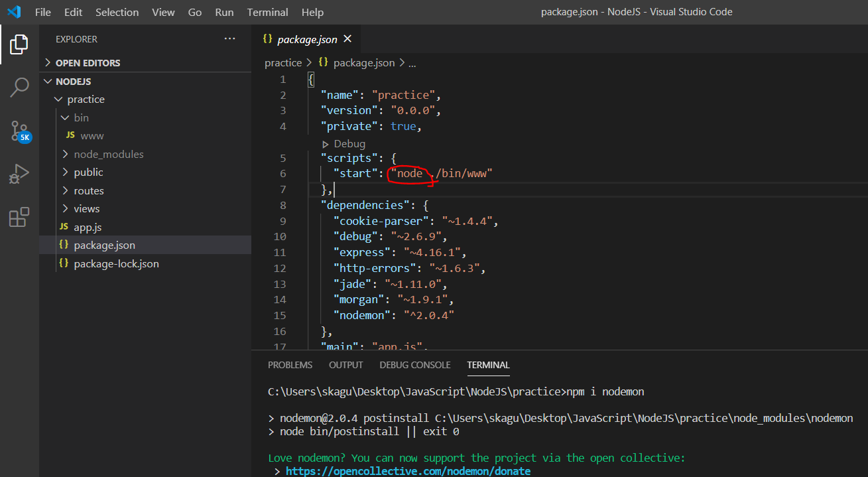Expand the routes folder
Viewport: 868px width, 477px height.
click(x=65, y=190)
